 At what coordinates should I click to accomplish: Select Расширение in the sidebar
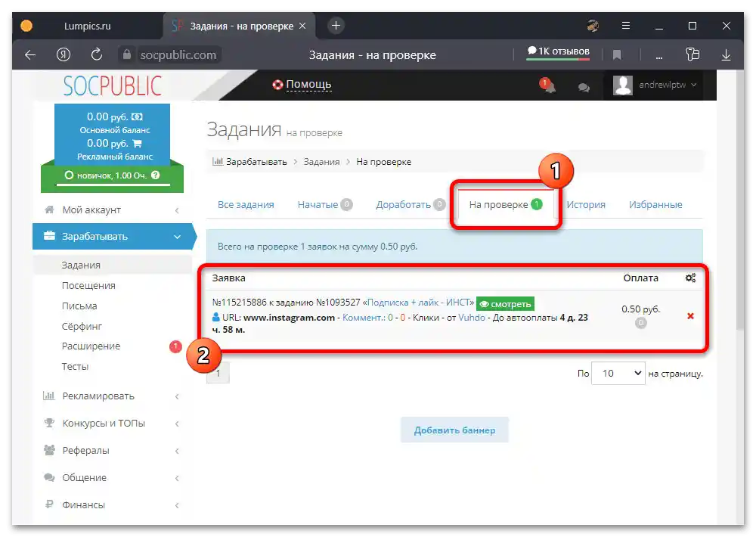coord(91,346)
